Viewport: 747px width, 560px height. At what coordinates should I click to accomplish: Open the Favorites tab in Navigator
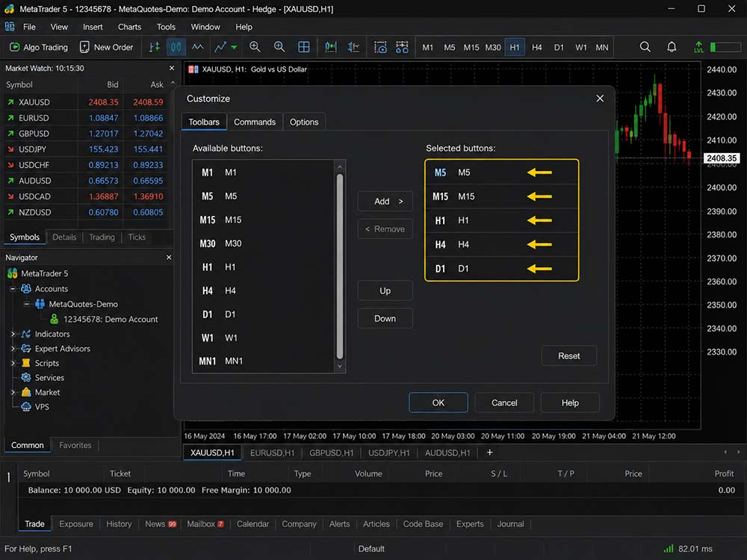75,445
